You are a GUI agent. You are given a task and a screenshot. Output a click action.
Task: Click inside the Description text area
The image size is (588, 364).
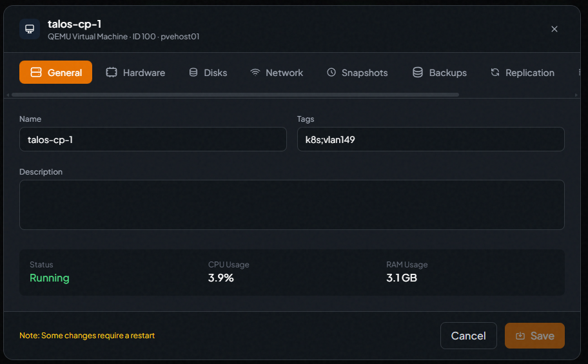coord(291,205)
